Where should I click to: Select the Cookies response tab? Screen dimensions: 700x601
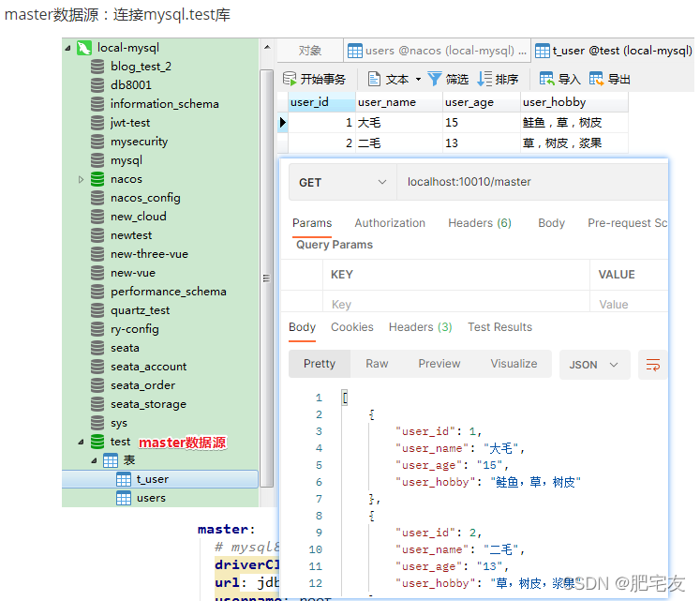click(351, 327)
